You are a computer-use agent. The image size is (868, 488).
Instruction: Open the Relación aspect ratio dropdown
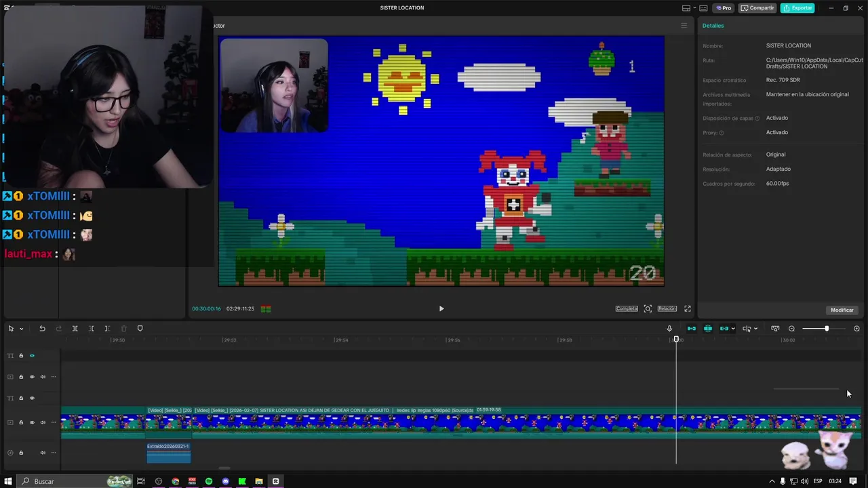point(667,308)
